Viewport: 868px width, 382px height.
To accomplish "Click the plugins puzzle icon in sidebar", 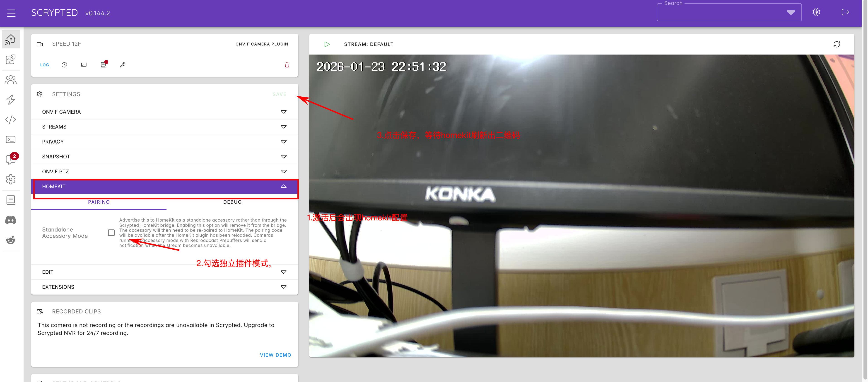I will click(x=11, y=60).
